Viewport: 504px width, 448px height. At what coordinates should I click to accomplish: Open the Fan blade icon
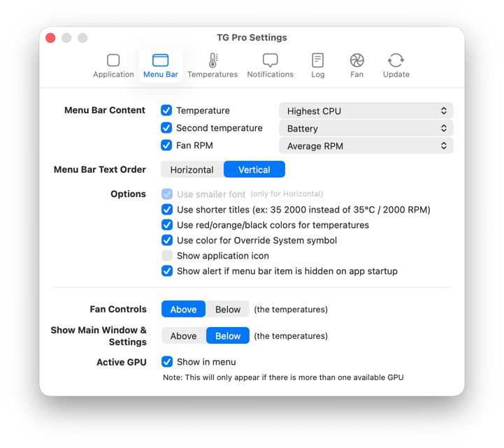pyautogui.click(x=357, y=60)
